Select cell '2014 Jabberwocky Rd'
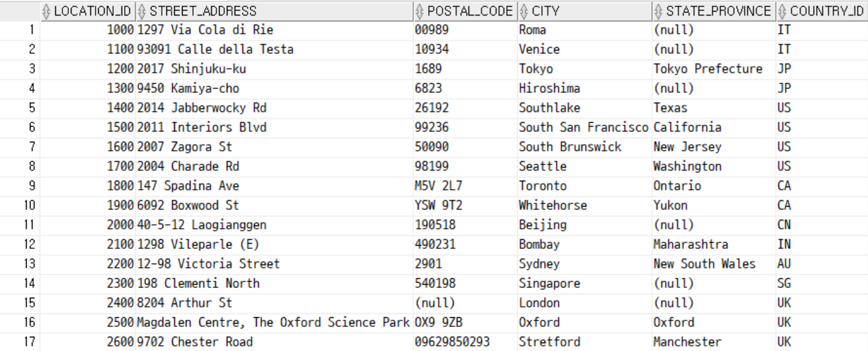Image resolution: width=868 pixels, height=351 pixels. pyautogui.click(x=274, y=108)
